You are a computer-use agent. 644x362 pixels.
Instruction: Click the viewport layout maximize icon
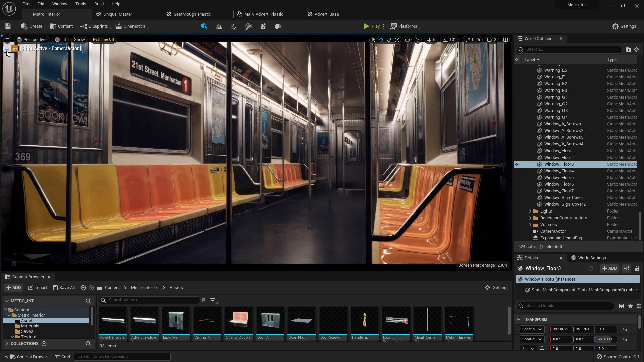coord(505,40)
